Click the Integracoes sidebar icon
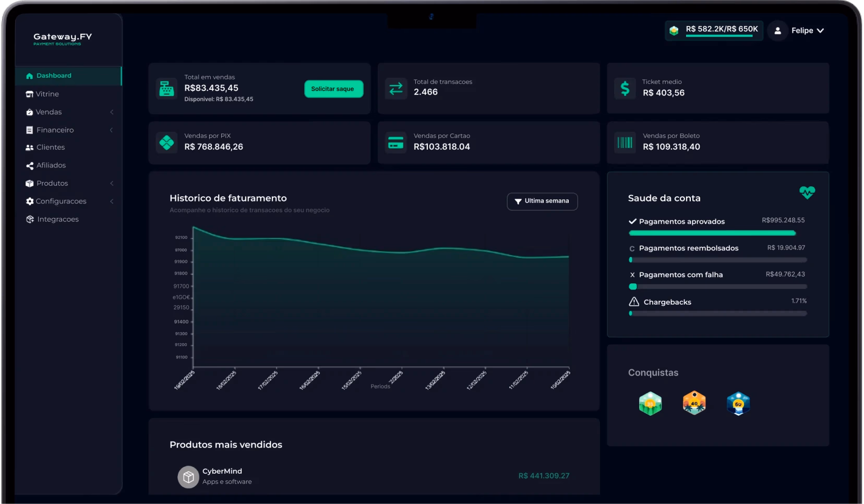The image size is (864, 504). pos(30,219)
